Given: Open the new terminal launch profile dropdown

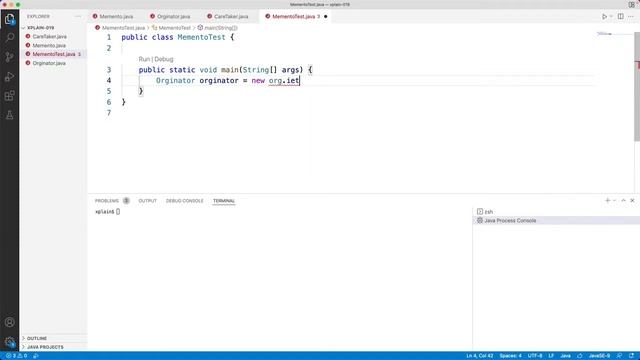Looking at the screenshot, I should [x=614, y=200].
